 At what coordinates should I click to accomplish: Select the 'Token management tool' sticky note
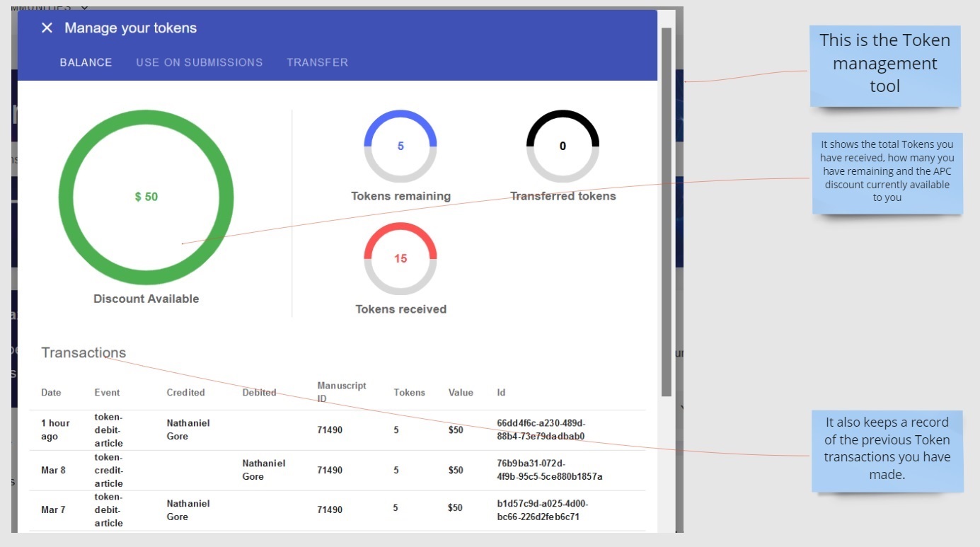tap(884, 65)
